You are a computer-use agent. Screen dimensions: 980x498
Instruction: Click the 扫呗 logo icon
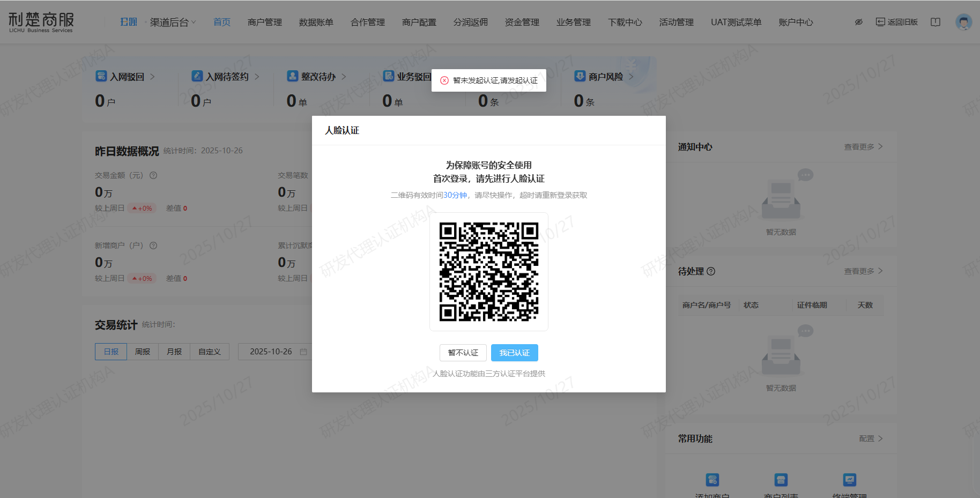coord(129,22)
